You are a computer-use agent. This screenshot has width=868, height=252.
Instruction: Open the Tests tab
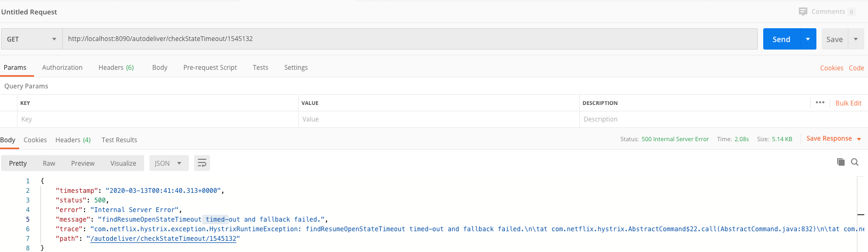[261, 68]
